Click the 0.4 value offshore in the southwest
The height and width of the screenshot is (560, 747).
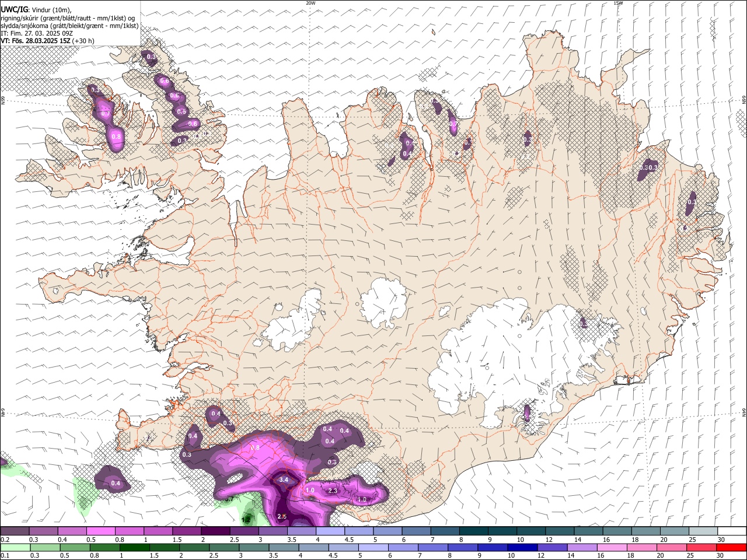(116, 483)
